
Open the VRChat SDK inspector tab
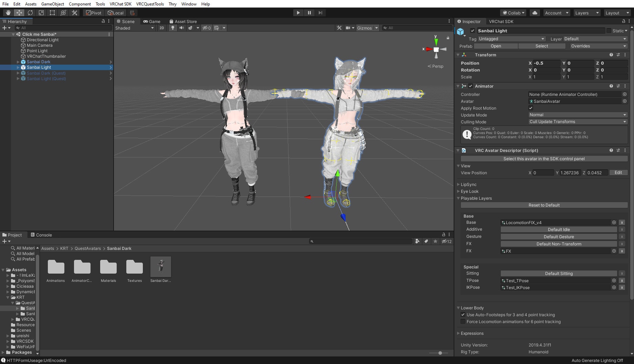501,21
